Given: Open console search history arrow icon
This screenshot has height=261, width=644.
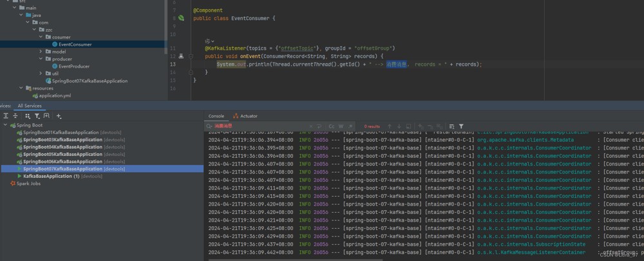Looking at the screenshot, I should [x=319, y=126].
